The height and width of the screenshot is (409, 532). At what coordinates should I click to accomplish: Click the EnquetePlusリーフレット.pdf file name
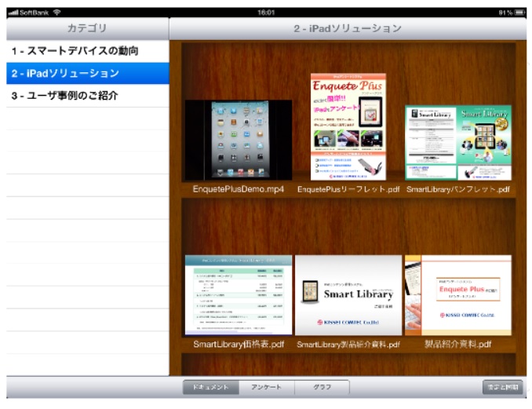[348, 189]
